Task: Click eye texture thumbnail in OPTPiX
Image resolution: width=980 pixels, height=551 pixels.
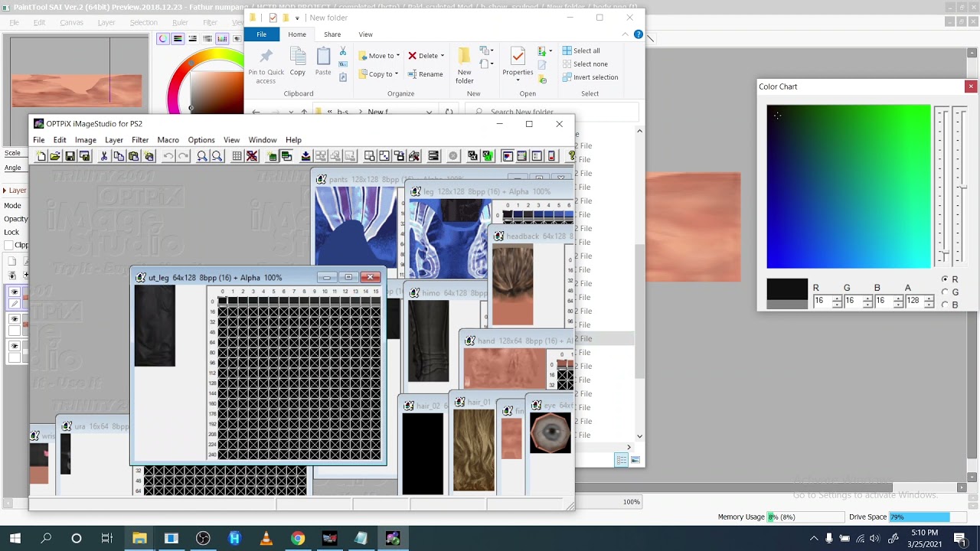Action: pyautogui.click(x=550, y=433)
